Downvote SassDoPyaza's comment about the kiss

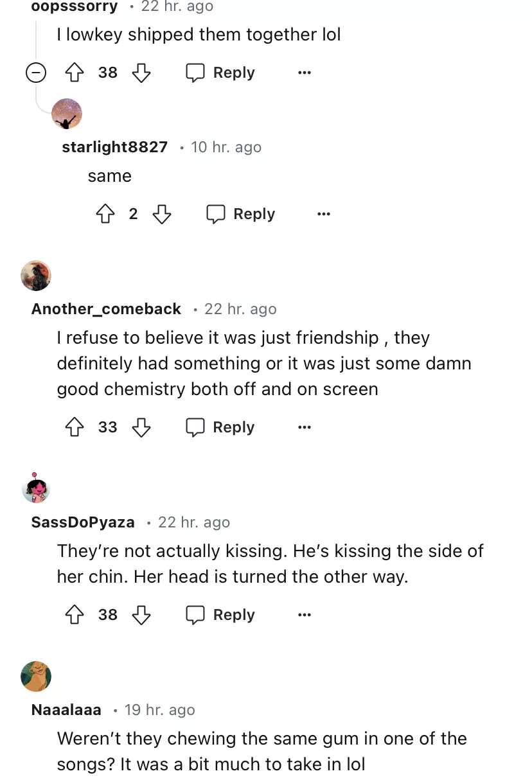[x=141, y=615]
